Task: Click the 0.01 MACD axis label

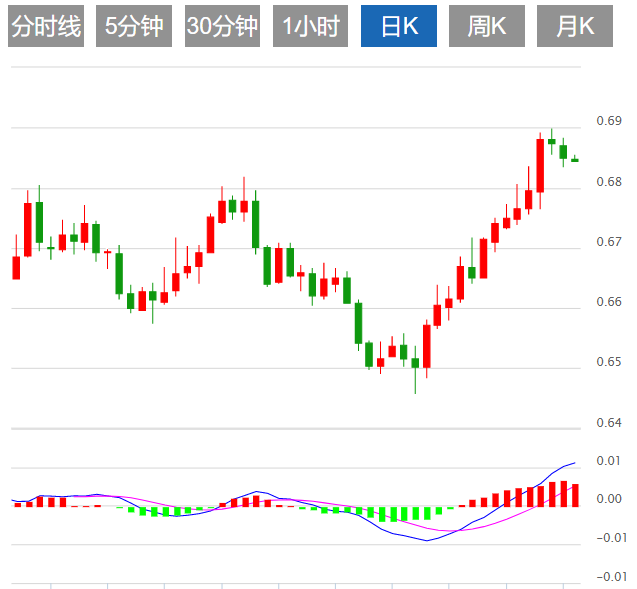Action: pyautogui.click(x=608, y=461)
